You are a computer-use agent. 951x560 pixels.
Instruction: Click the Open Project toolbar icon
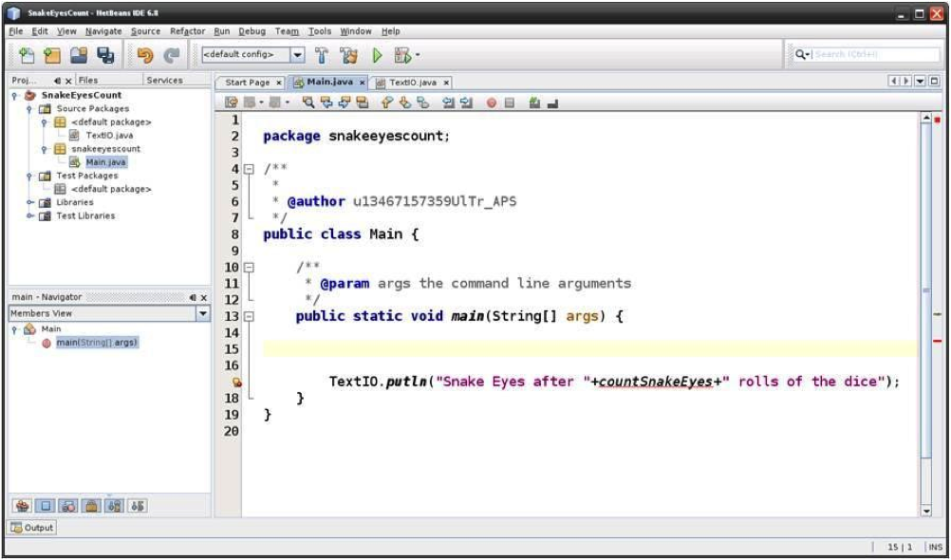(80, 55)
